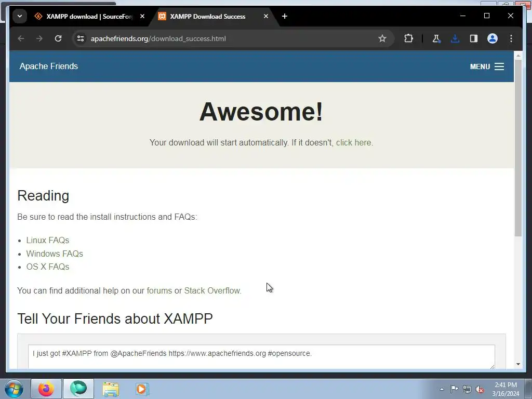The width and height of the screenshot is (532, 399).
Task: Click the muted volume tray icon
Action: tap(480, 389)
